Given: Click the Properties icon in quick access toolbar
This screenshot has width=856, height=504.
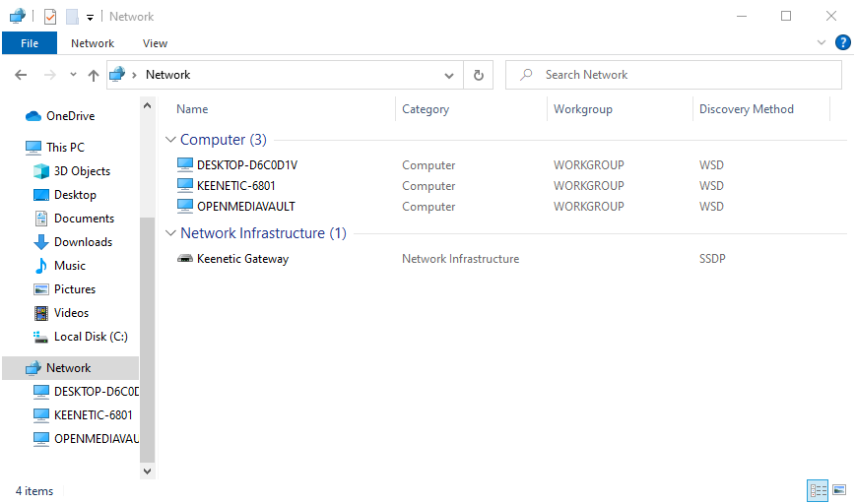Looking at the screenshot, I should pos(50,16).
